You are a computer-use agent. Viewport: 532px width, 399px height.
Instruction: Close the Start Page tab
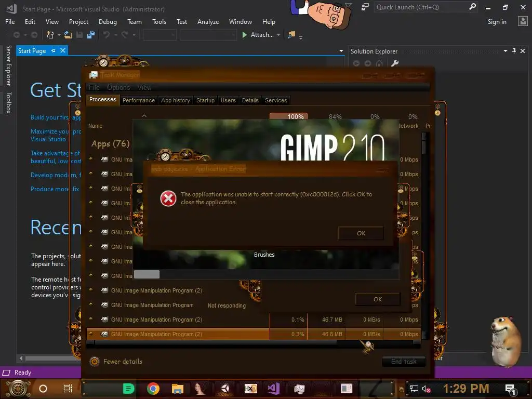click(63, 50)
